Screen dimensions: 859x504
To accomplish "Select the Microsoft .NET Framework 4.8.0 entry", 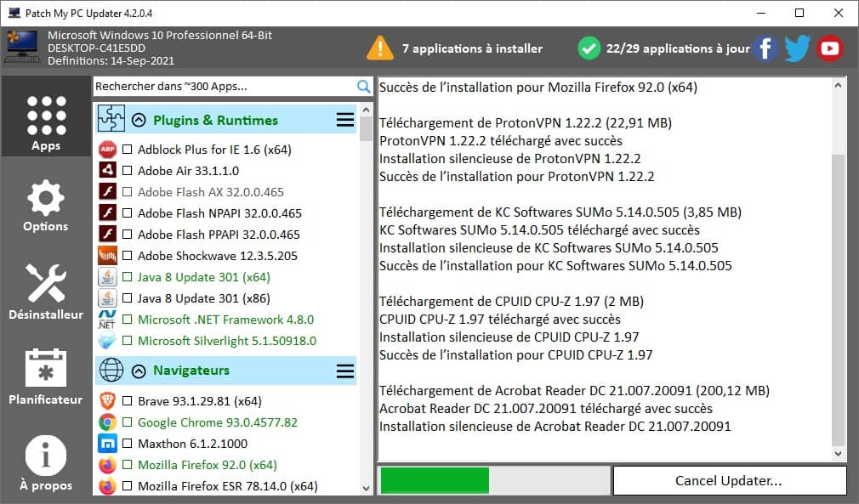I will click(225, 320).
